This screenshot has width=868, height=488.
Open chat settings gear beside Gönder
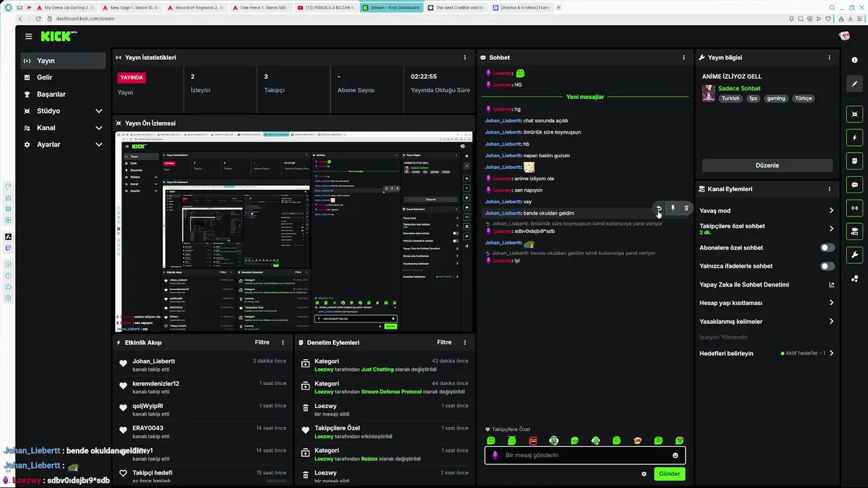click(x=644, y=474)
